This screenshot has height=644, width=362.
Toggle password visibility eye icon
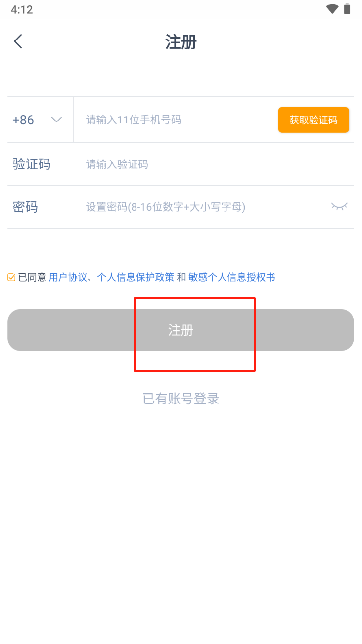pos(339,206)
